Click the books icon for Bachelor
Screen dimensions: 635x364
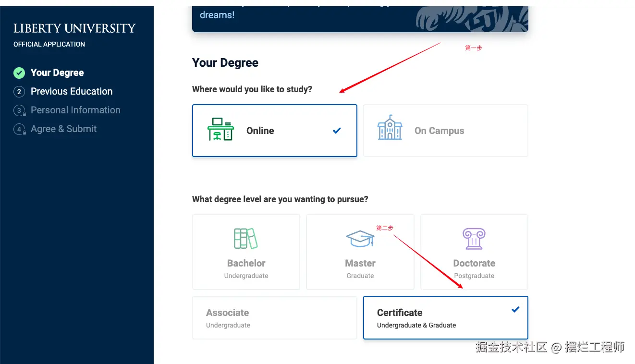pyautogui.click(x=246, y=238)
